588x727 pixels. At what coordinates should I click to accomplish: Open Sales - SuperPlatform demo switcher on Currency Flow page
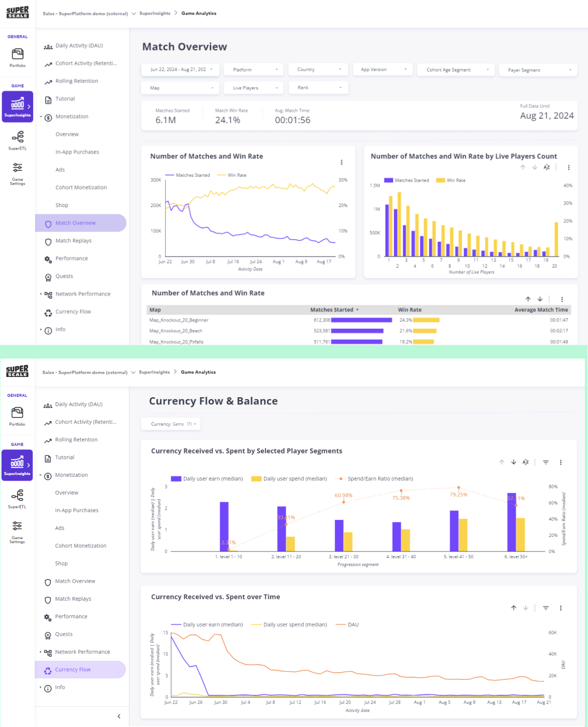89,372
